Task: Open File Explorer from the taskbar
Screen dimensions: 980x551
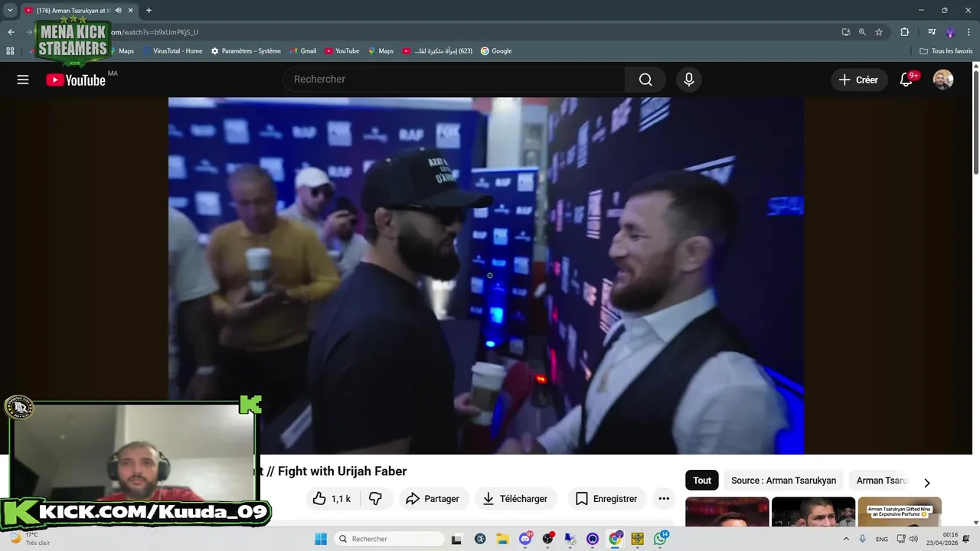Action: pos(502,539)
